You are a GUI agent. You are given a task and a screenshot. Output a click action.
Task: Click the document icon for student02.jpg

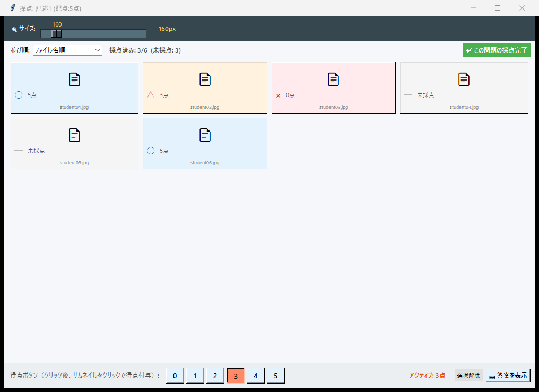205,80
